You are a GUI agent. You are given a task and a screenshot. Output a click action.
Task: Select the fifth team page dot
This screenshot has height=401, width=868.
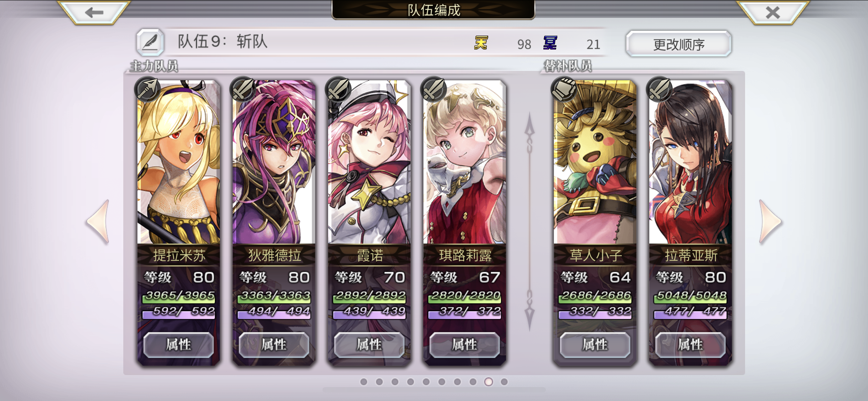click(426, 382)
